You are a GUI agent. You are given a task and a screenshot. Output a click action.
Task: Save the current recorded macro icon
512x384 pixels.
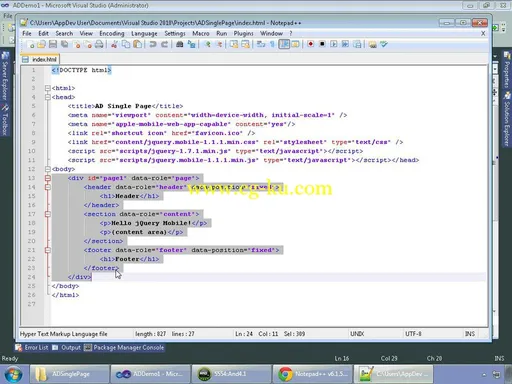pos(357,44)
